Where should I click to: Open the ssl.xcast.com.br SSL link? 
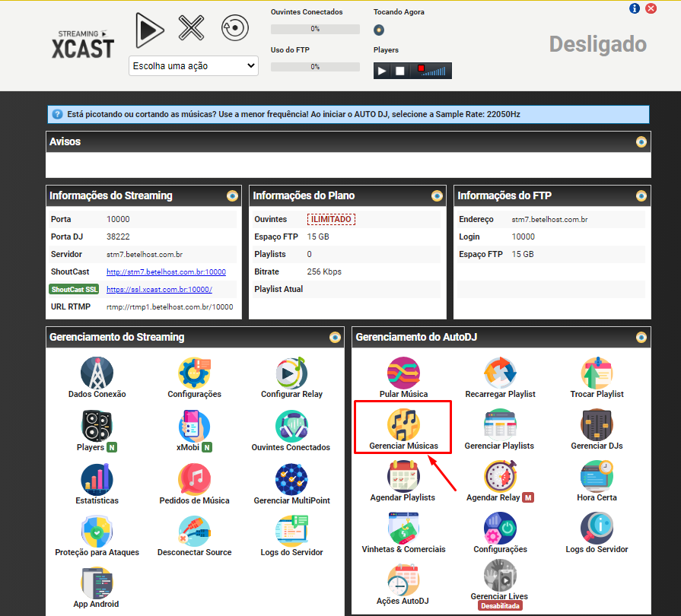pyautogui.click(x=159, y=289)
